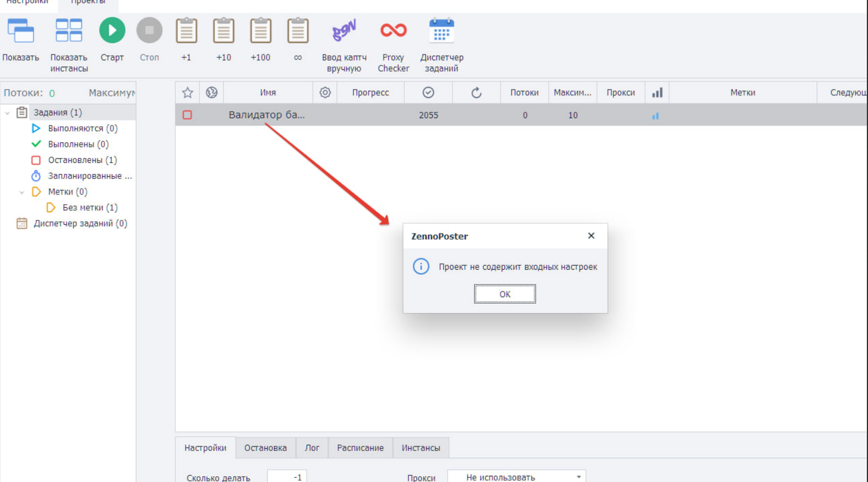Open Диспетчер заданий (0) tree item
The height and width of the screenshot is (482, 868).
[80, 224]
